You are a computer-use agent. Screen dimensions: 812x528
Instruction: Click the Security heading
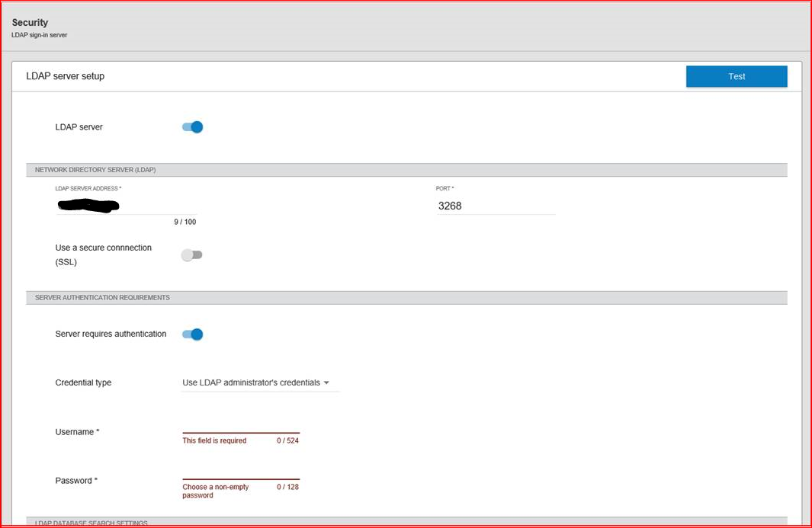pos(30,22)
